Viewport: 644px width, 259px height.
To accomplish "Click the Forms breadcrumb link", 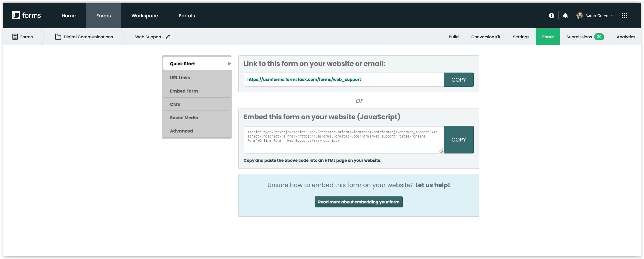I will click(26, 37).
